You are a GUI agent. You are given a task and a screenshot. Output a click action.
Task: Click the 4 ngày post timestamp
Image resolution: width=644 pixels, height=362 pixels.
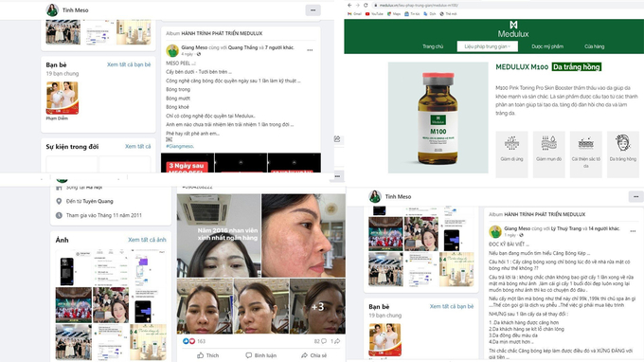(x=188, y=54)
